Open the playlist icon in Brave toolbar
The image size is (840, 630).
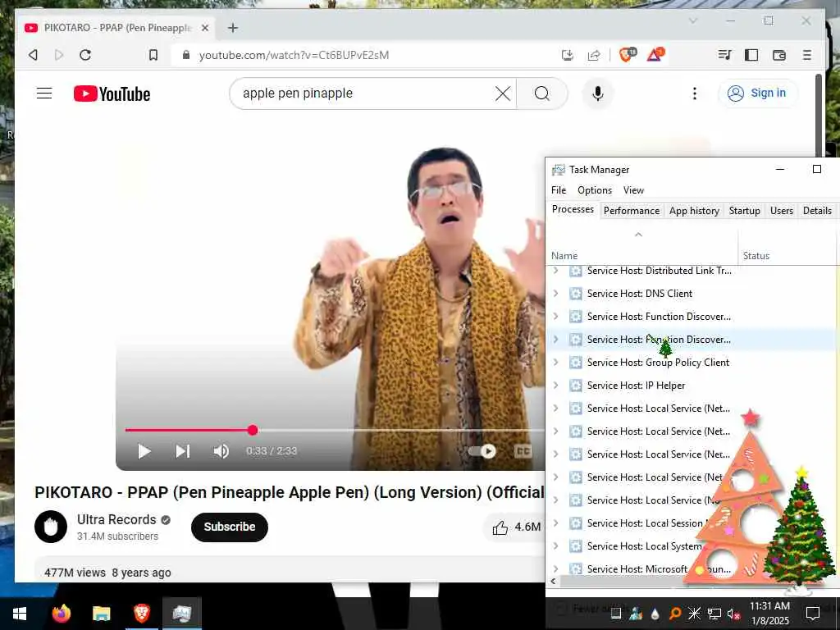tap(724, 55)
